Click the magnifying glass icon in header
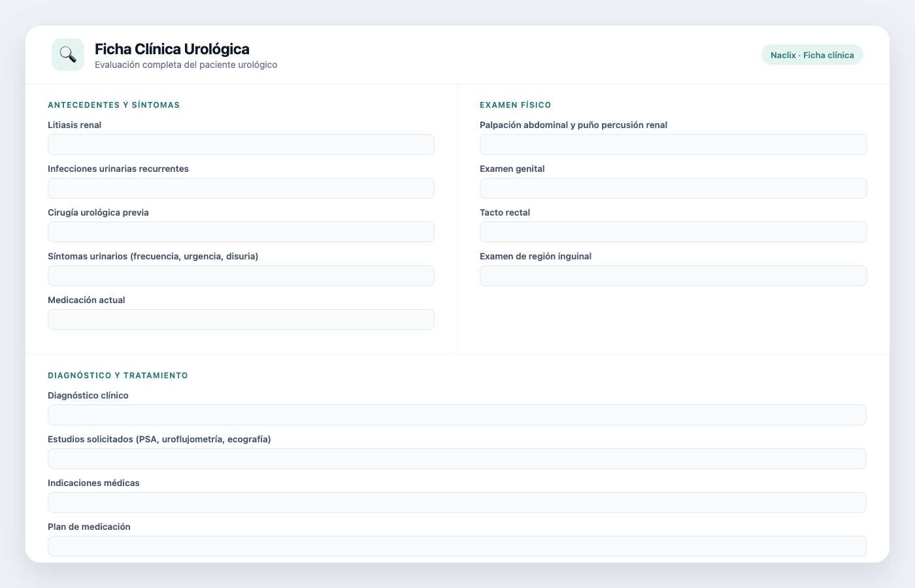 68,54
